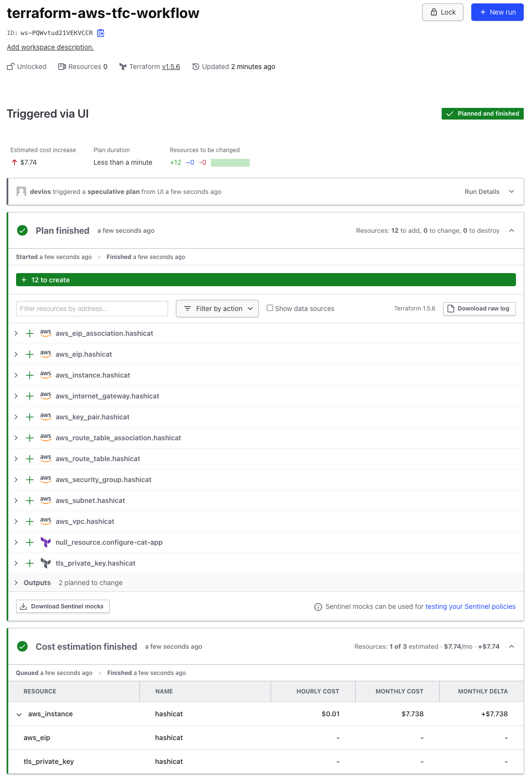Click plus icon for aws_key_pair.hashicat
The width and height of the screenshot is (532, 778).
pyautogui.click(x=30, y=417)
